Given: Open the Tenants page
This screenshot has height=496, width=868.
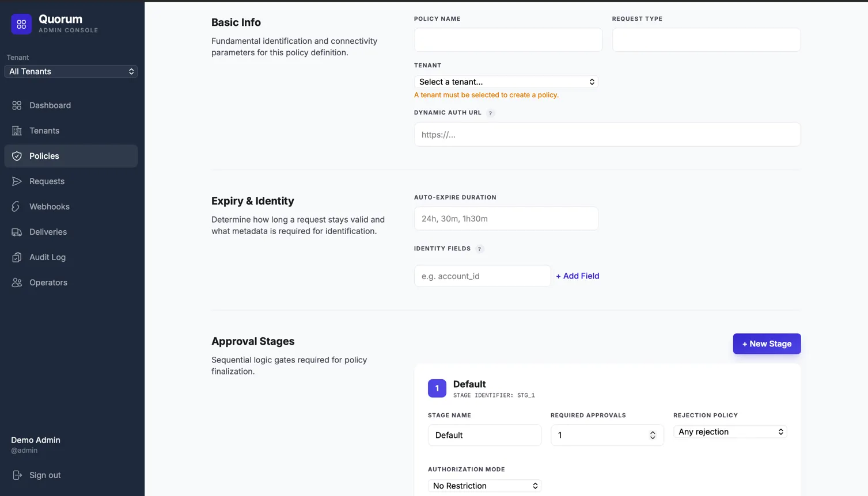Looking at the screenshot, I should [71, 131].
